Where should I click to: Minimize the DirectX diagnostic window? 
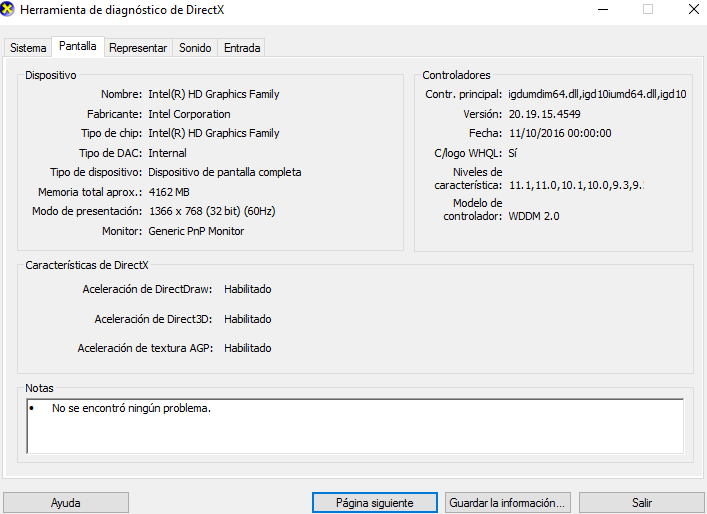[603, 9]
